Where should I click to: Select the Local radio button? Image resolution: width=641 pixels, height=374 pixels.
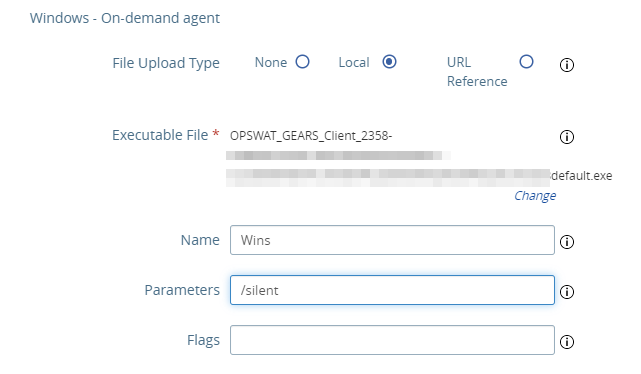(389, 62)
